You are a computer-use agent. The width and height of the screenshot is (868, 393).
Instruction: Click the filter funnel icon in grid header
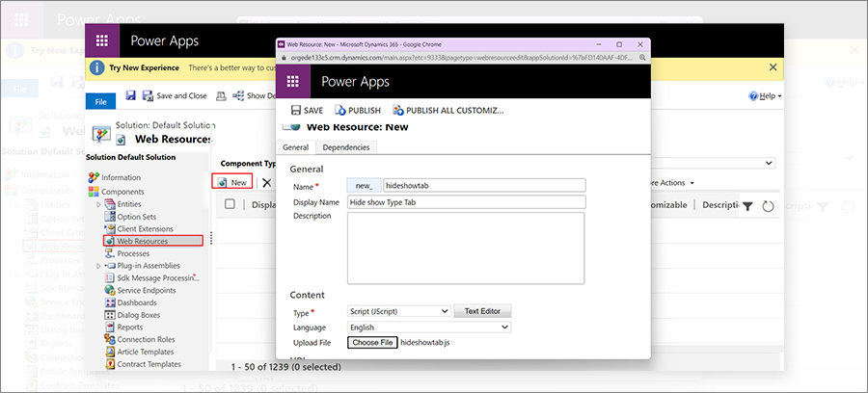pyautogui.click(x=747, y=206)
